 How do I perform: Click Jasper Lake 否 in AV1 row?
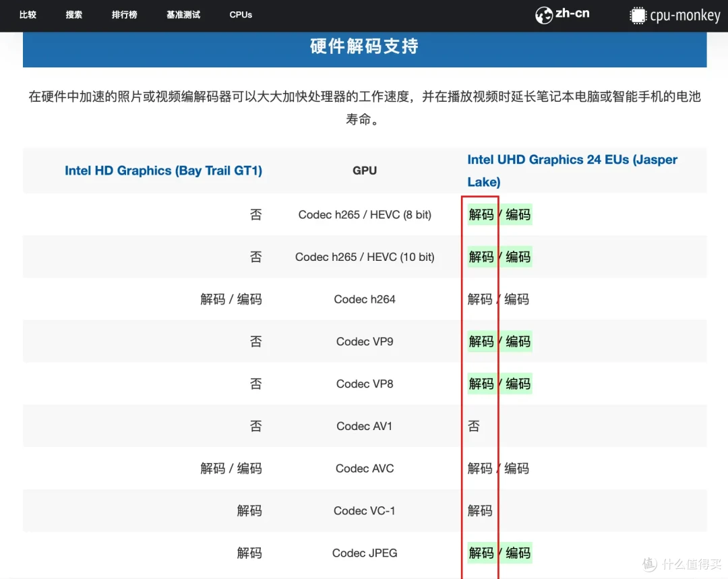(x=474, y=426)
